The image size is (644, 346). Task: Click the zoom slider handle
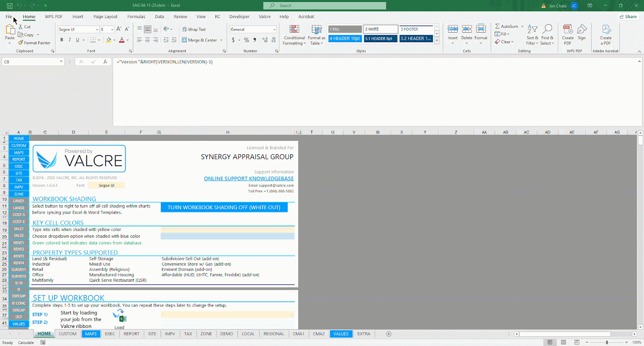click(607, 342)
